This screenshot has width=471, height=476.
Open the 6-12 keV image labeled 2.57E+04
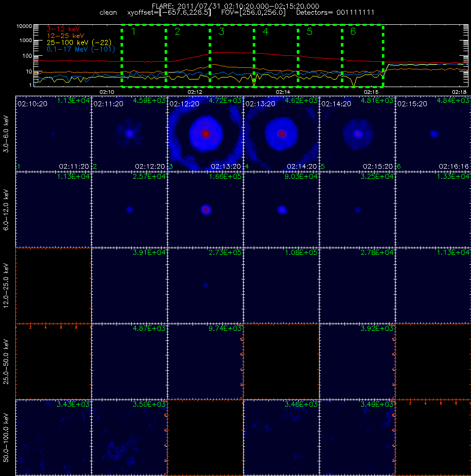click(129, 210)
